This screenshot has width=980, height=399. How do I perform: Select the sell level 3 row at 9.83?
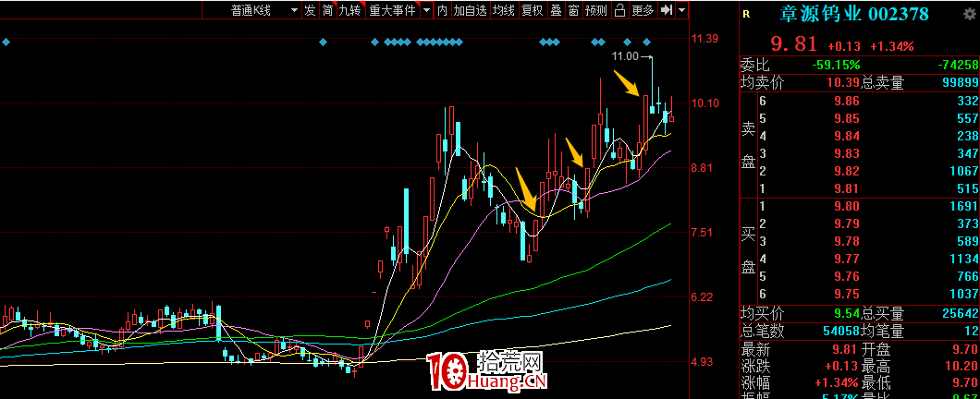click(868, 153)
